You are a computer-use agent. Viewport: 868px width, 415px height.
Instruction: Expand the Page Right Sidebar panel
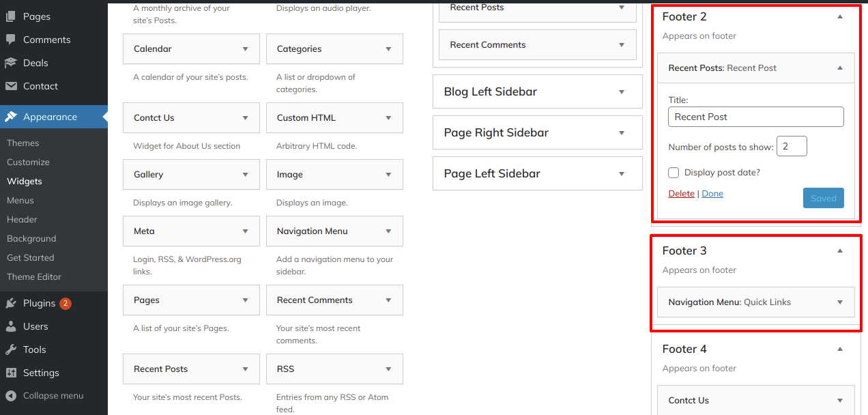[x=622, y=133]
